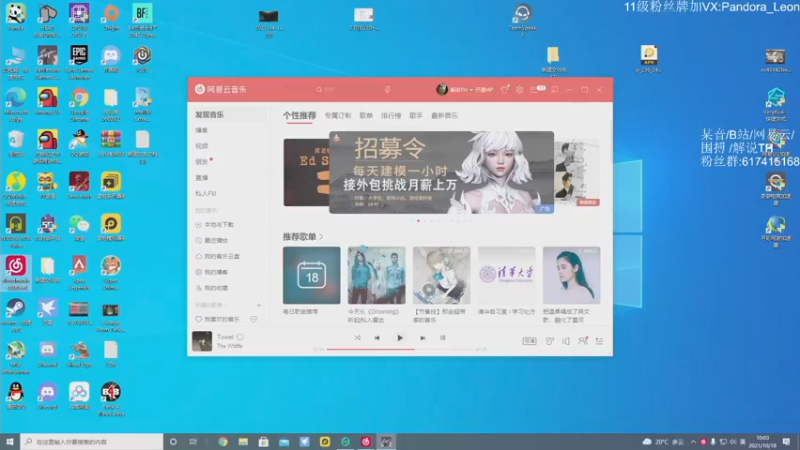Click the Windows Start button
The image size is (800, 450).
tap(10, 441)
